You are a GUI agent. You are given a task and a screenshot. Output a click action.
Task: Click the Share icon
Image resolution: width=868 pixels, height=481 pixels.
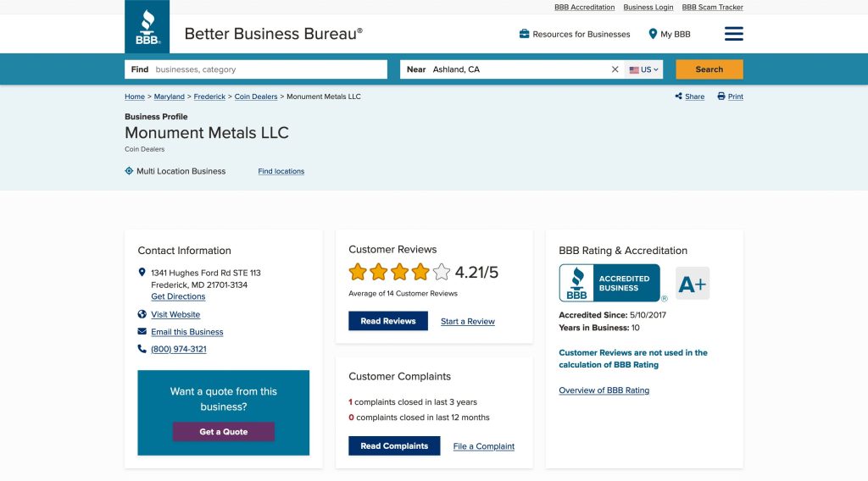pos(679,97)
